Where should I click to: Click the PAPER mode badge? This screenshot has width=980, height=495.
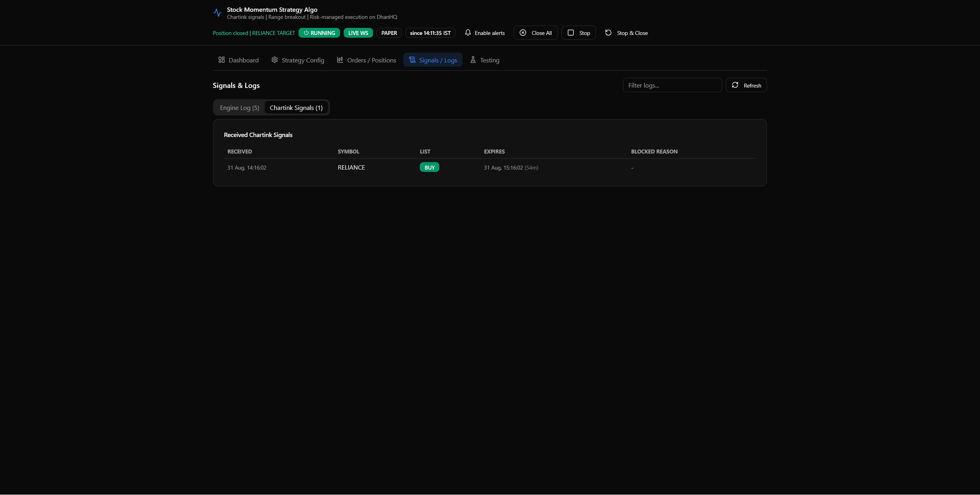click(x=389, y=33)
